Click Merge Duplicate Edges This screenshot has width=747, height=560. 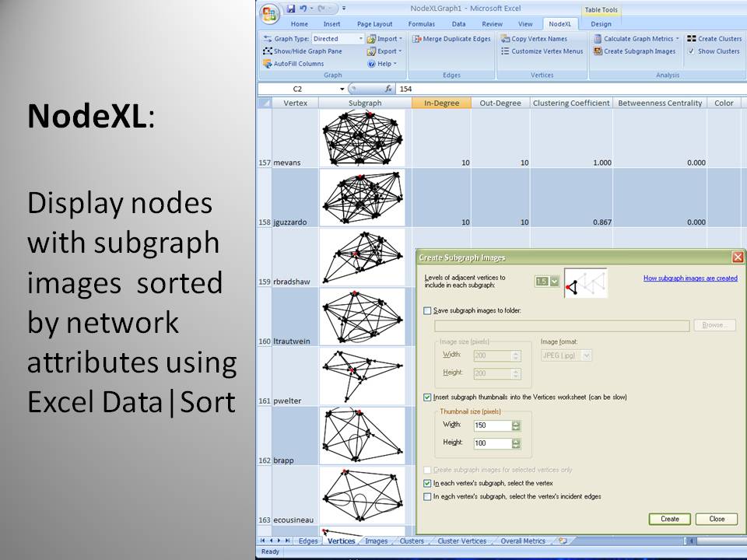[x=451, y=39]
